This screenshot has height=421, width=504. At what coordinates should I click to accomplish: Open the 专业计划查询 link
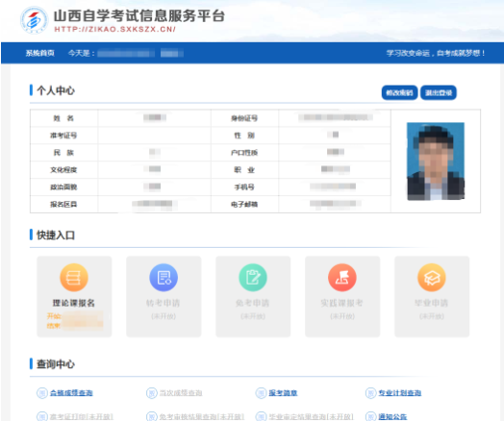[399, 393]
